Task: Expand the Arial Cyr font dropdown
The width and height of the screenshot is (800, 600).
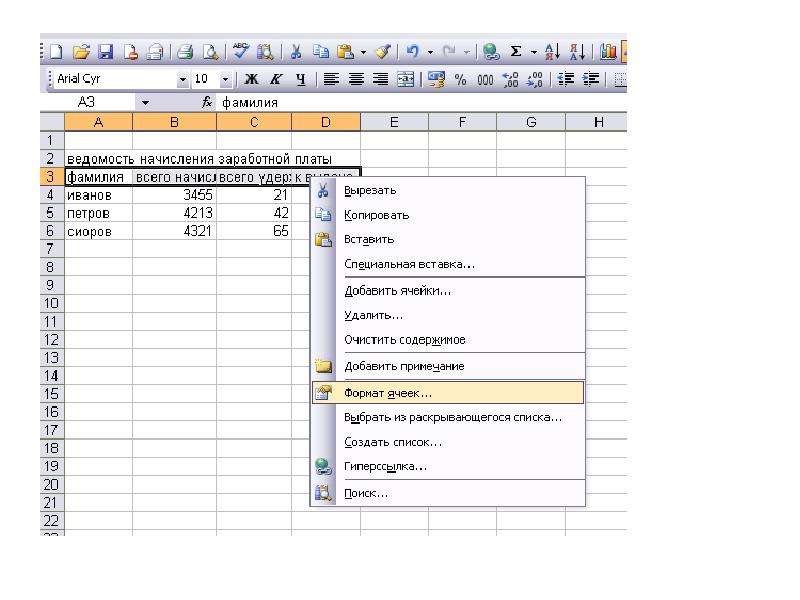Action: [182, 80]
